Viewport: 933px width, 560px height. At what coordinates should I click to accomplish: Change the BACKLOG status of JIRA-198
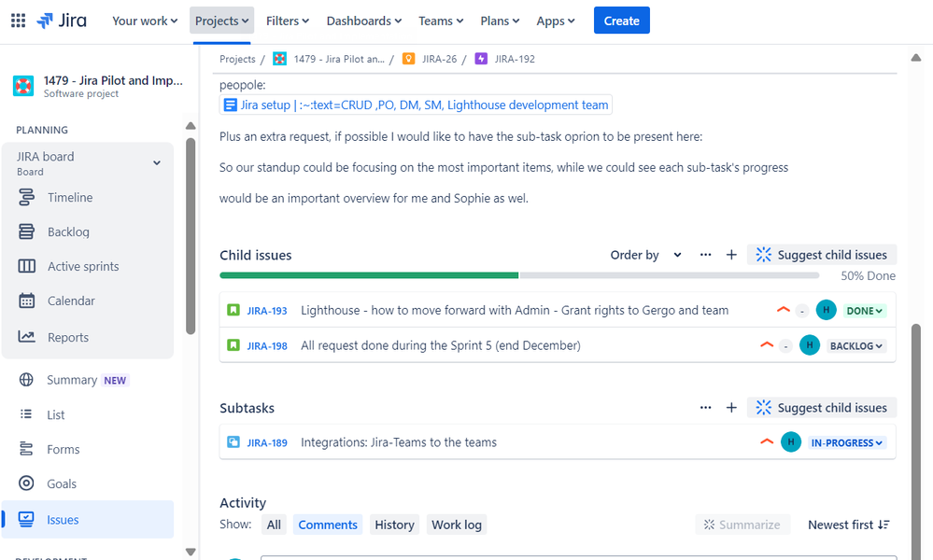pyautogui.click(x=856, y=346)
